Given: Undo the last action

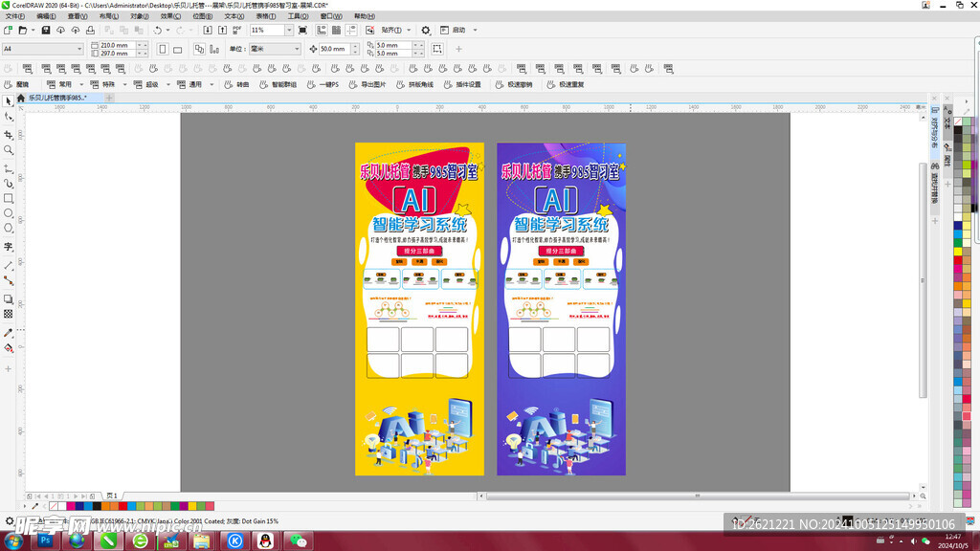Looking at the screenshot, I should point(158,30).
